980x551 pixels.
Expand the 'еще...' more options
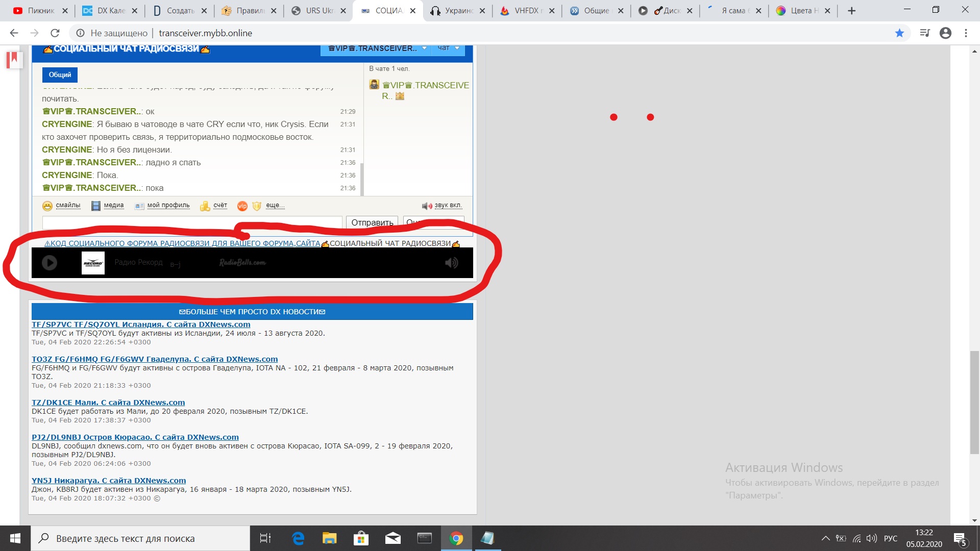click(275, 206)
